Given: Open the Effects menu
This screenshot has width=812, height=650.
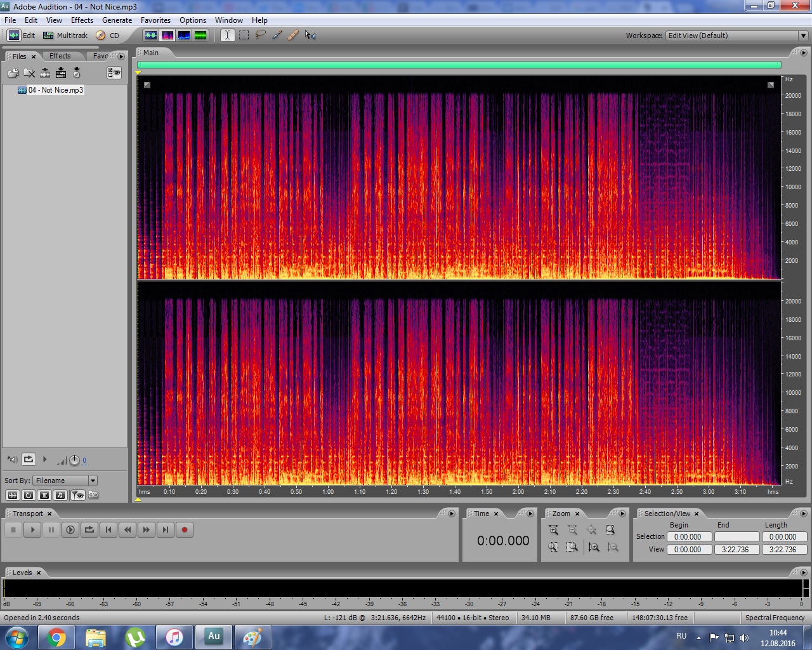Looking at the screenshot, I should tap(82, 20).
